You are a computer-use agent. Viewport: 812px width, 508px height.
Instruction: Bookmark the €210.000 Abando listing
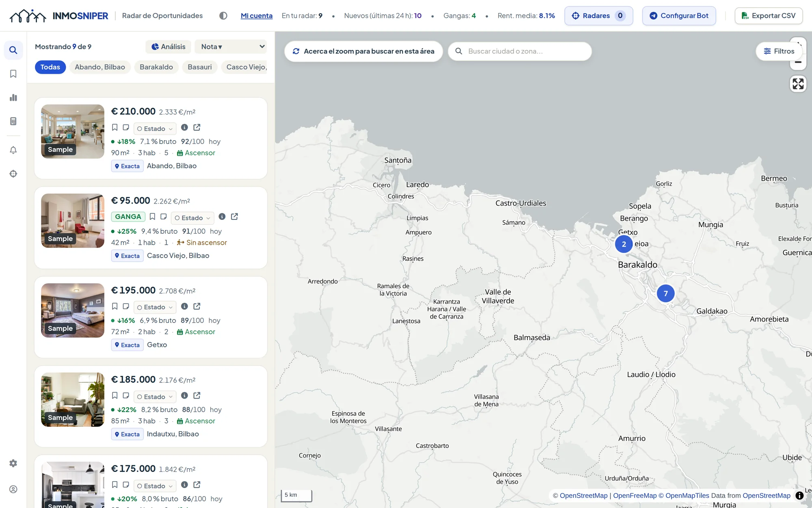point(115,128)
